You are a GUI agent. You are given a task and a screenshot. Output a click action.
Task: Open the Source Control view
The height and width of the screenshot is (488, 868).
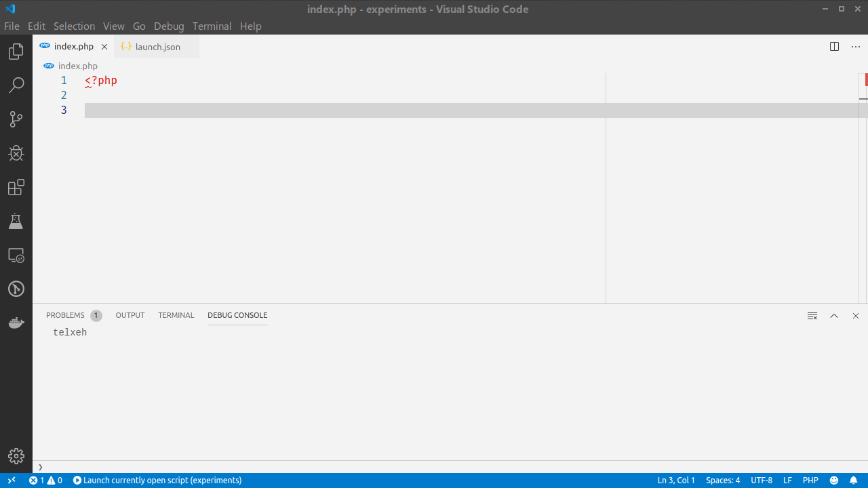(x=16, y=119)
